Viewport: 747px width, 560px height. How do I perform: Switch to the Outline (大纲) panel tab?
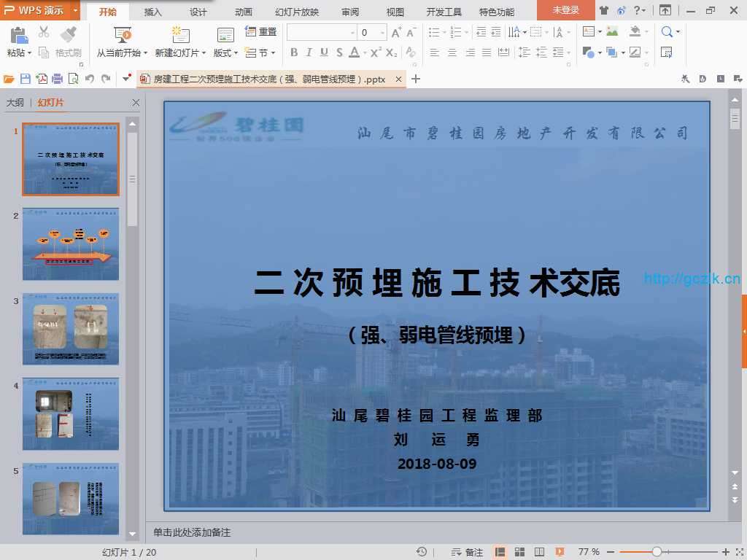[x=15, y=103]
